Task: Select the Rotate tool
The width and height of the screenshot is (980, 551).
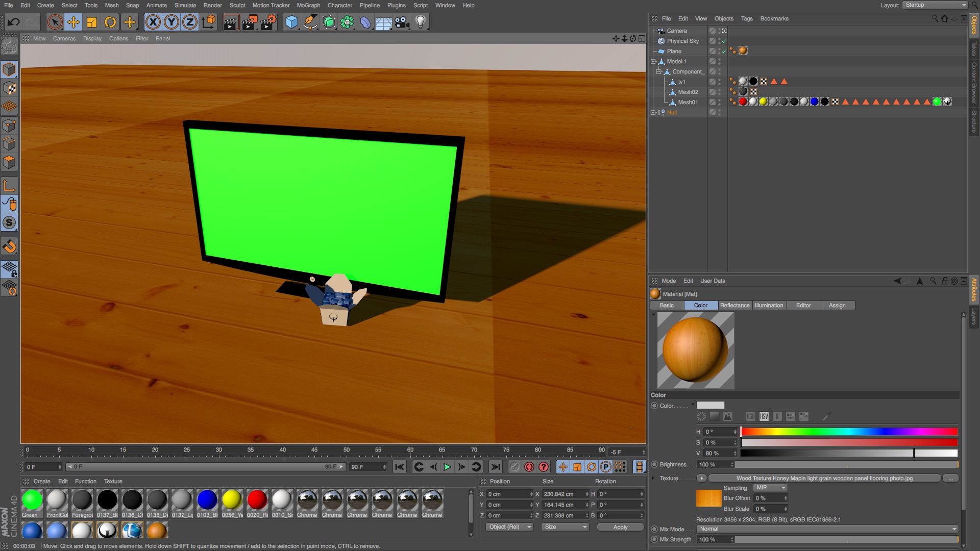Action: coord(110,22)
